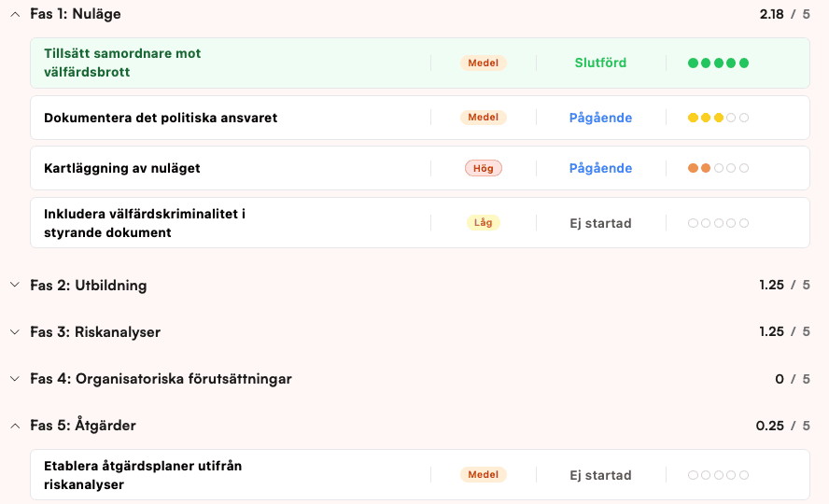Expand Fas 4: Organisatoriska förutsättningar chevron
Screen dimensions: 829x504
pos(15,379)
